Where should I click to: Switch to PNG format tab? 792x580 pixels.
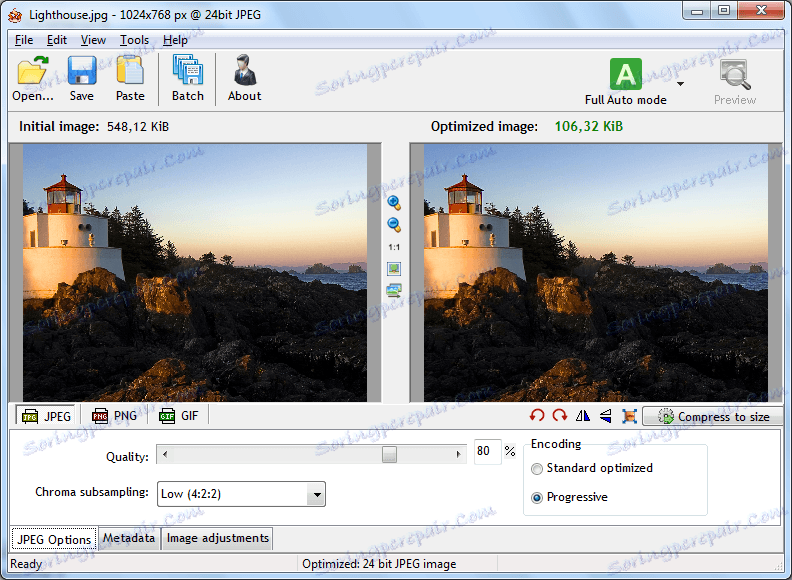click(x=114, y=416)
